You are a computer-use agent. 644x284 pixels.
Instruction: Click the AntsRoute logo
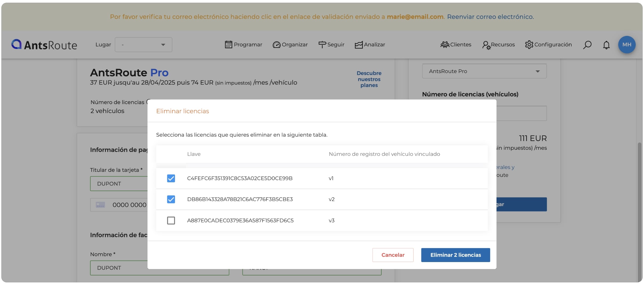(x=44, y=45)
